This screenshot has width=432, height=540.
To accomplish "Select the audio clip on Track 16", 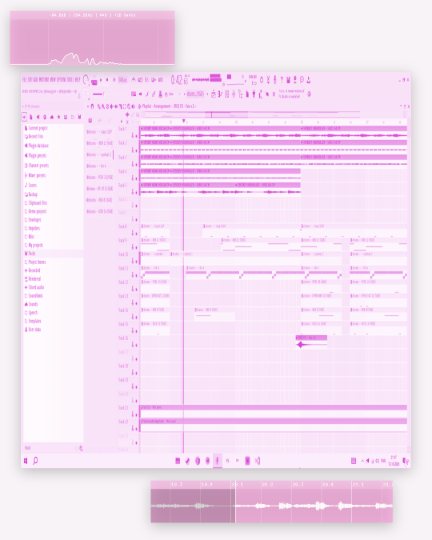I will 311,342.
